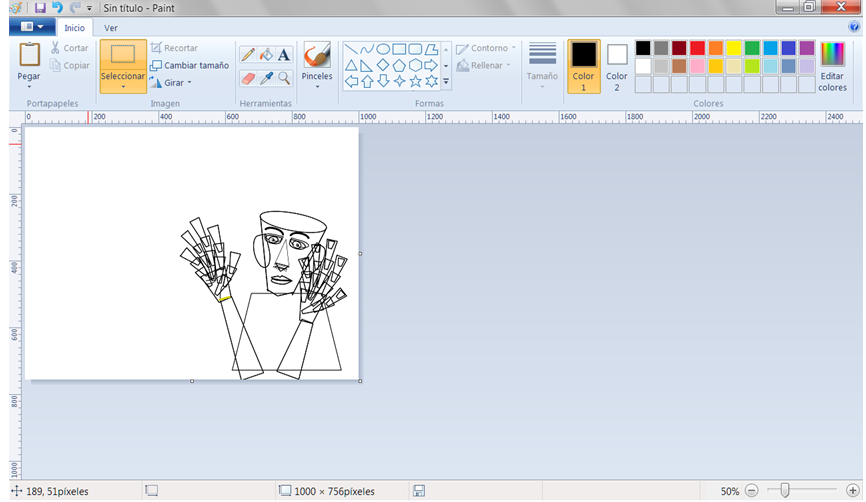Click the Save icon in quick access toolbar
The height and width of the screenshot is (502, 866).
tap(40, 8)
